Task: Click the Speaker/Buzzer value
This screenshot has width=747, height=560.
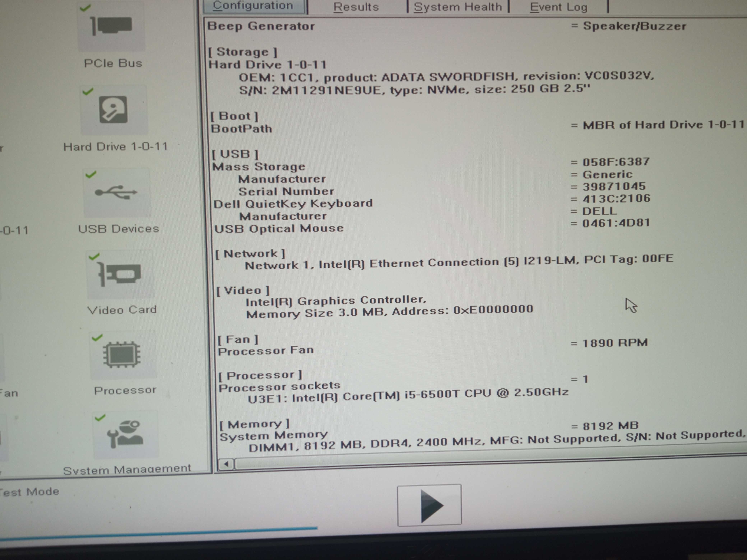Action: [635, 26]
